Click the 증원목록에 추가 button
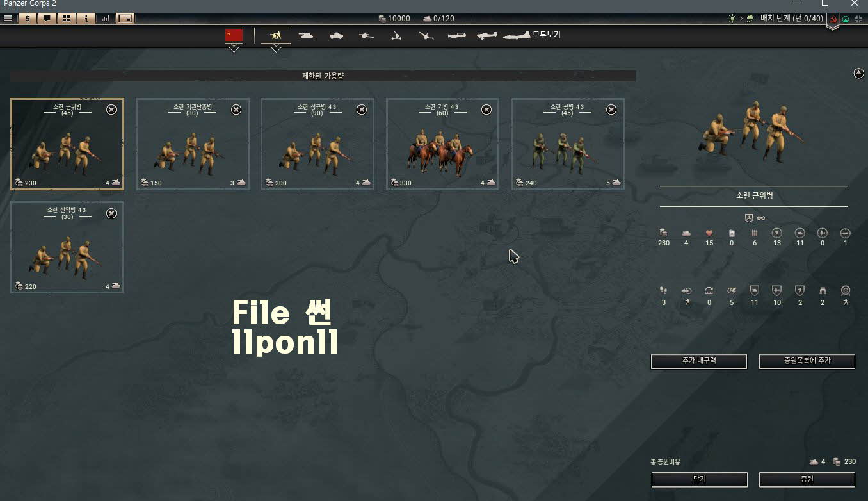 tap(807, 361)
